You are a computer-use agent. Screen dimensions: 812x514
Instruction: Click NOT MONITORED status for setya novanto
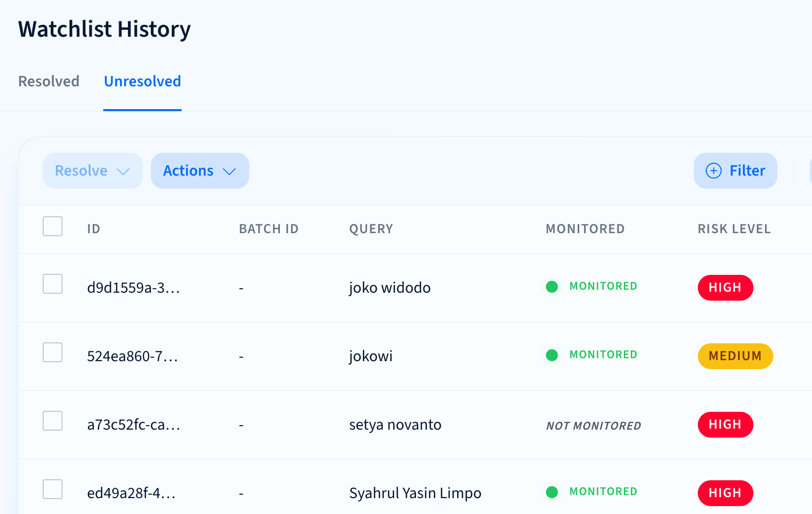click(x=594, y=426)
